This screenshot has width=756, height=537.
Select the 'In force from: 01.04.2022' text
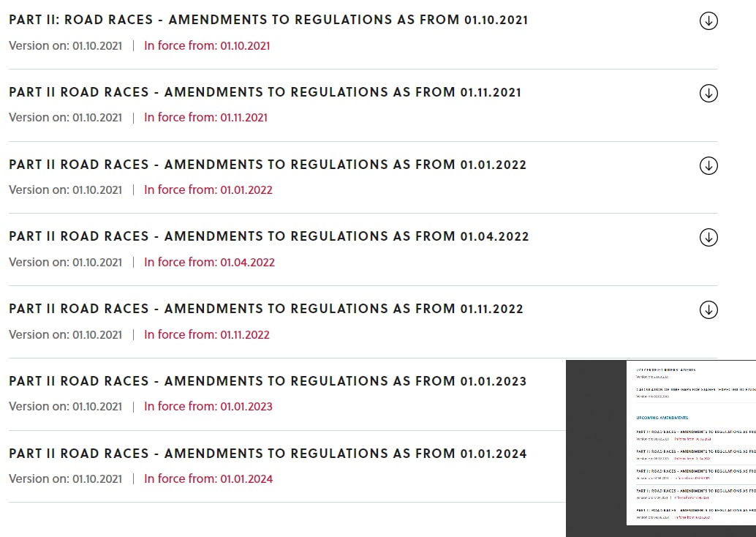coord(209,263)
